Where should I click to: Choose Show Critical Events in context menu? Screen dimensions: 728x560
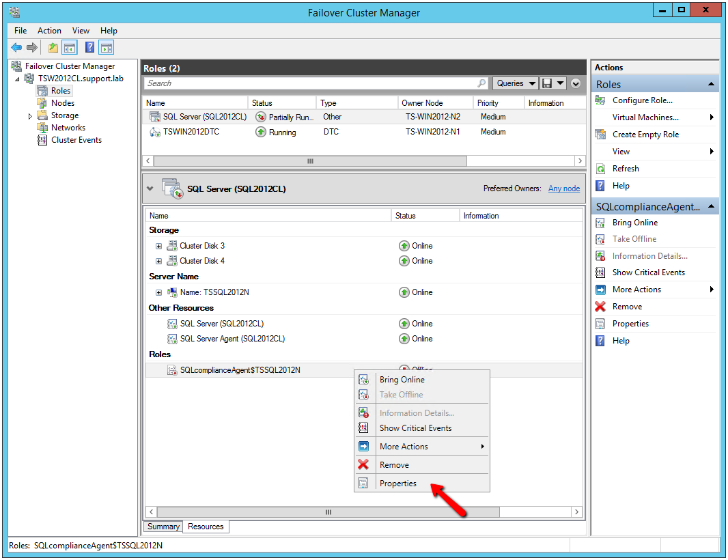point(423,428)
